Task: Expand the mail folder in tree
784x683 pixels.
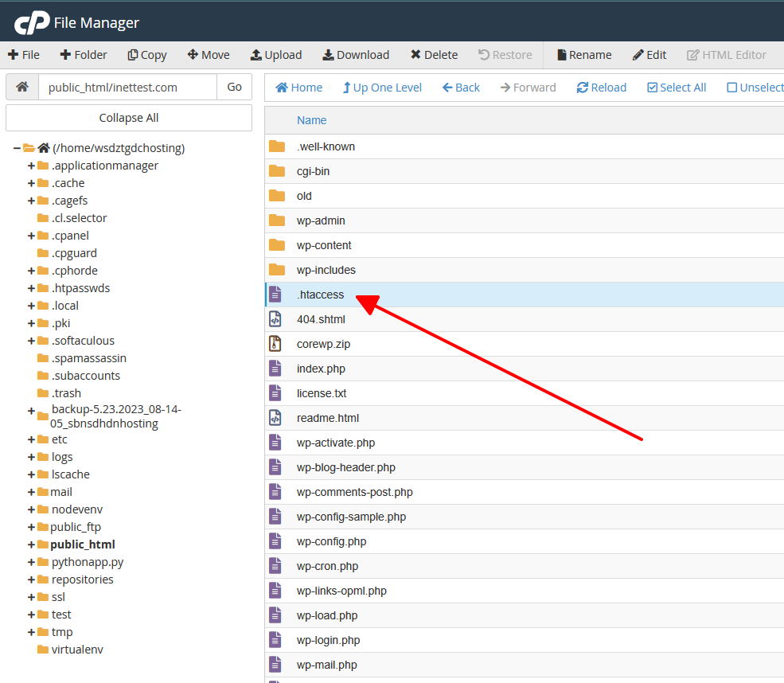Action: [31, 492]
